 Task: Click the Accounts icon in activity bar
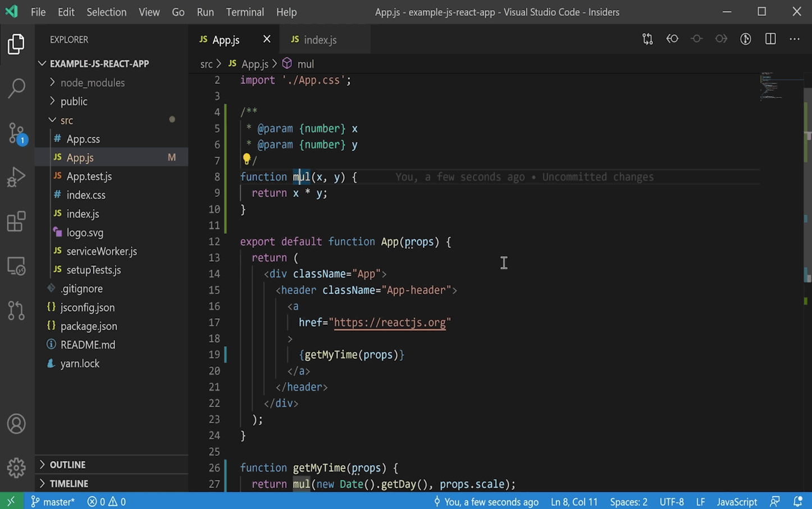pos(16,424)
